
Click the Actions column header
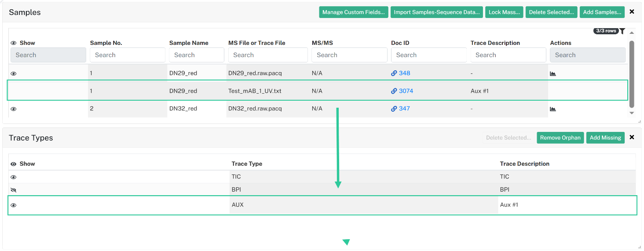tap(561, 43)
